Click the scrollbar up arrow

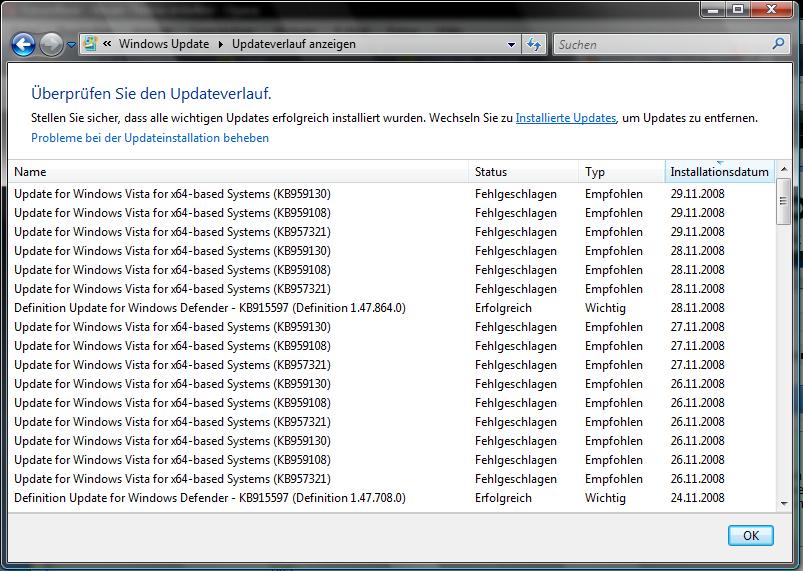pos(784,168)
